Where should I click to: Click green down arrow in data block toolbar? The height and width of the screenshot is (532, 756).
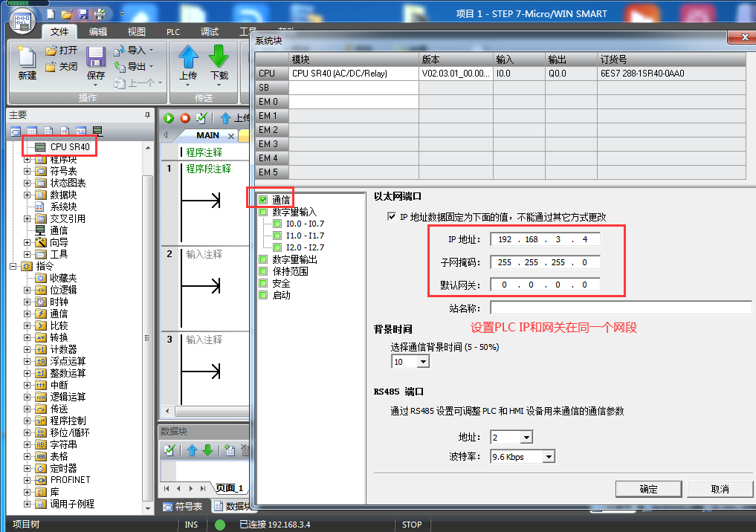pyautogui.click(x=208, y=450)
